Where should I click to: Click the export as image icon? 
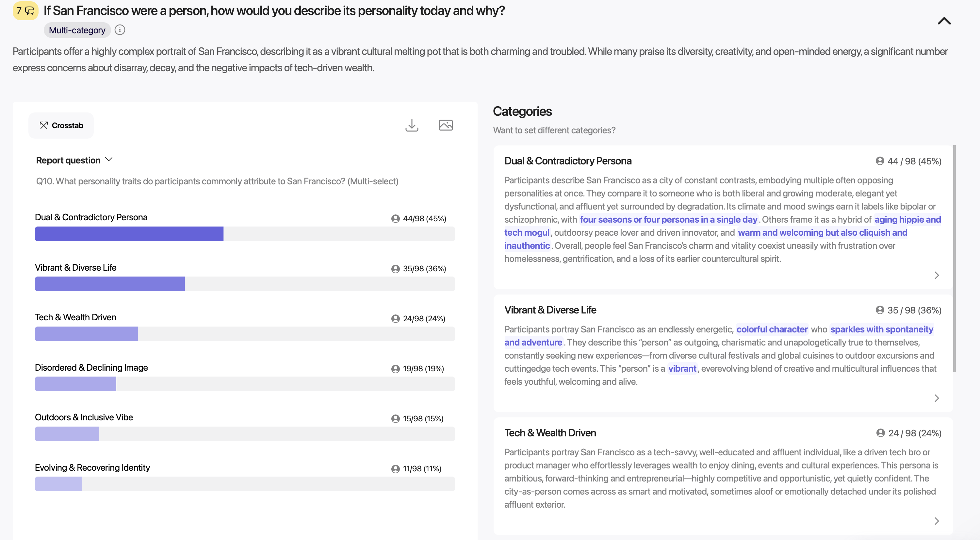[446, 125]
